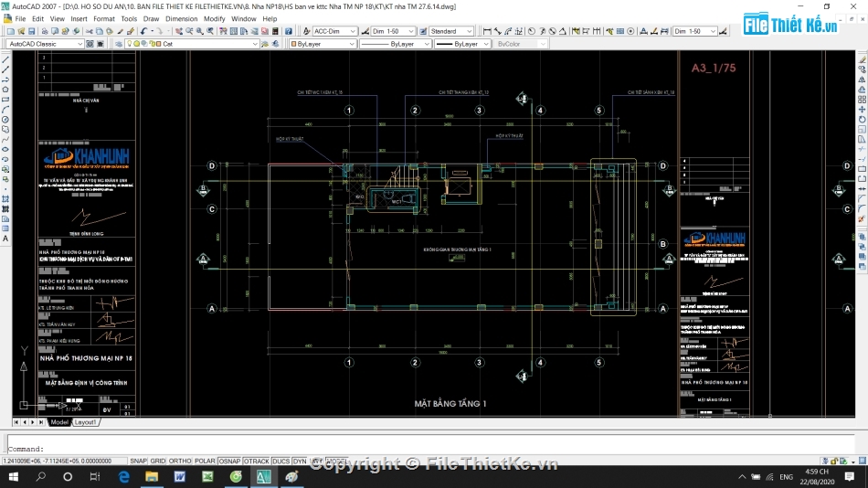Open the ACC-Dim text style dropdown
Image resolution: width=868 pixels, height=488 pixels.
pos(335,32)
